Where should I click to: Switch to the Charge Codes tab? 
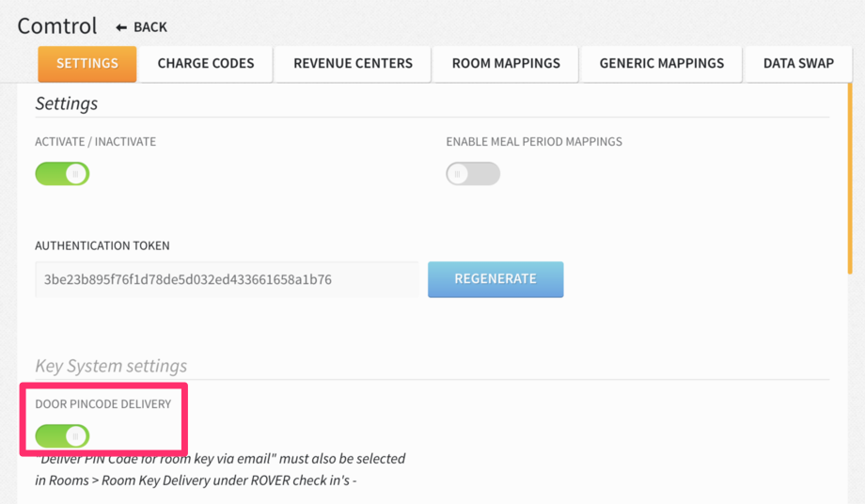coord(206,64)
